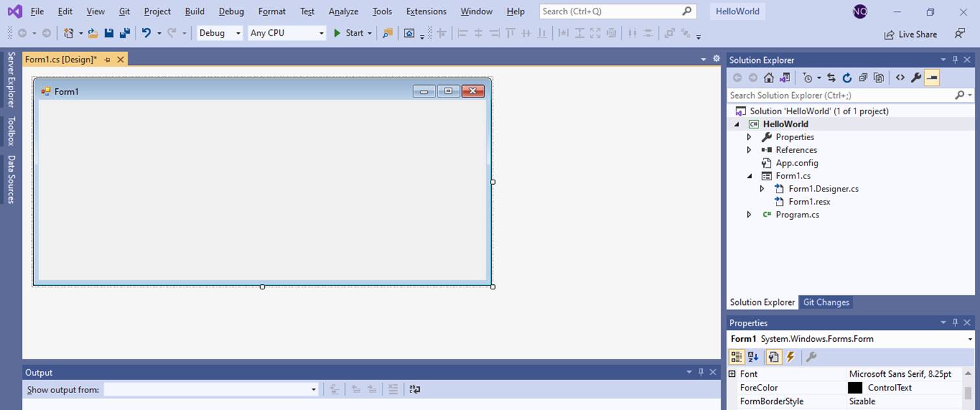Start a Live Share session
Screen dimensions: 980x410
[910, 34]
